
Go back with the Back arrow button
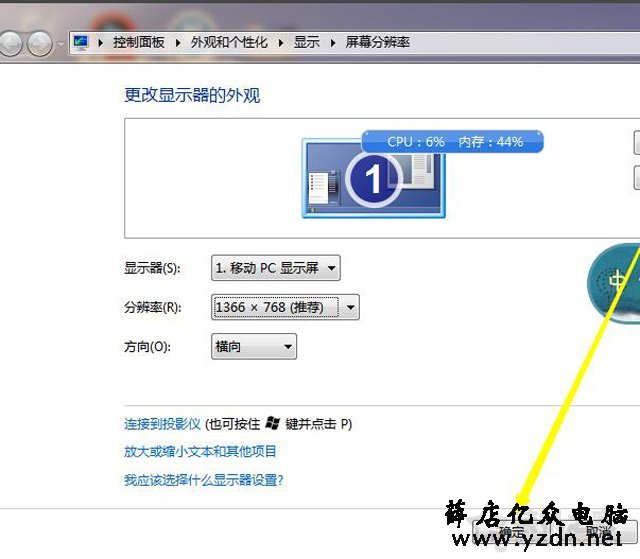pos(9,43)
